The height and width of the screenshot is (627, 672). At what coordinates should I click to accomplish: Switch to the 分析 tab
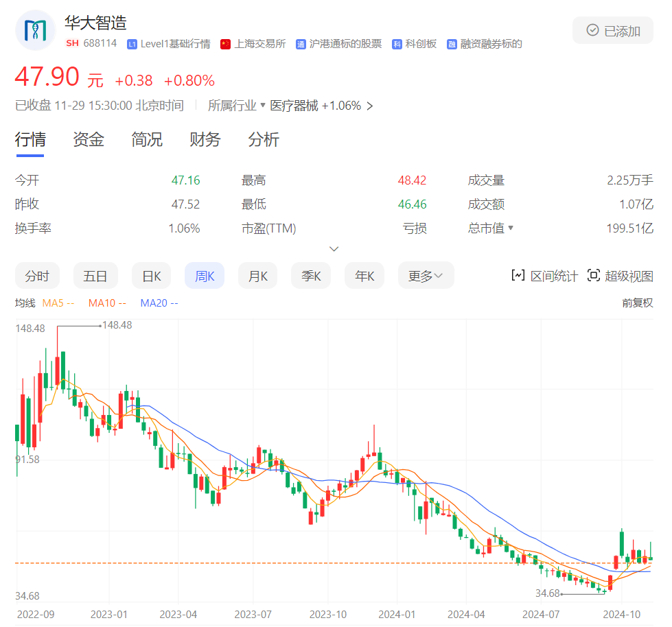click(264, 140)
